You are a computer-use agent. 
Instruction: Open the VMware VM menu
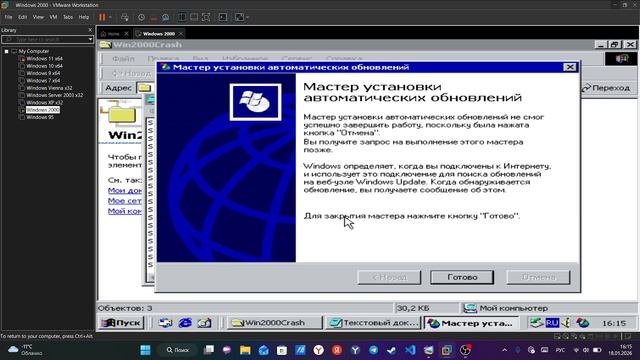53,17
